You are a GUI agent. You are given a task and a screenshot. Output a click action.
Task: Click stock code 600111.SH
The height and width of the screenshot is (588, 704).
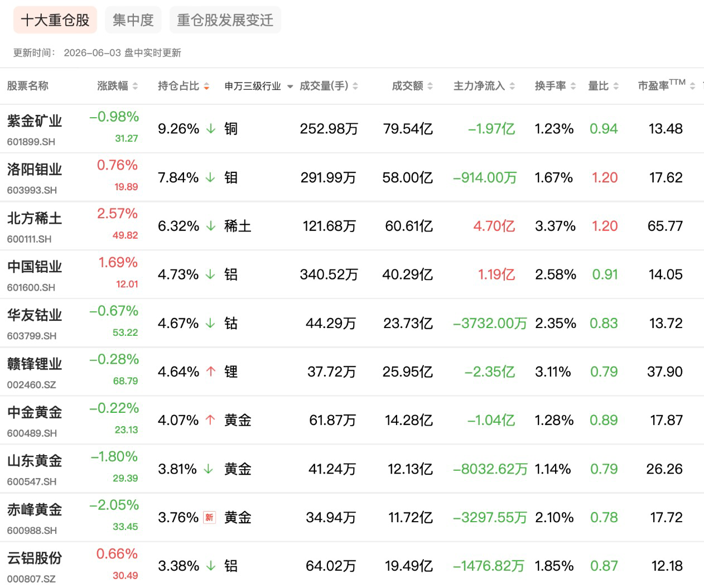tap(29, 239)
